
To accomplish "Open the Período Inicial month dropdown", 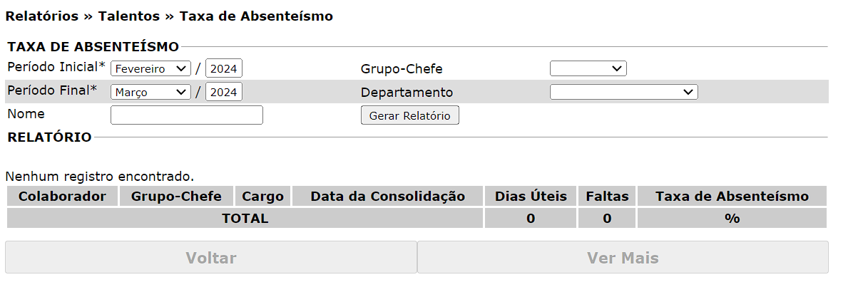I will coord(150,69).
